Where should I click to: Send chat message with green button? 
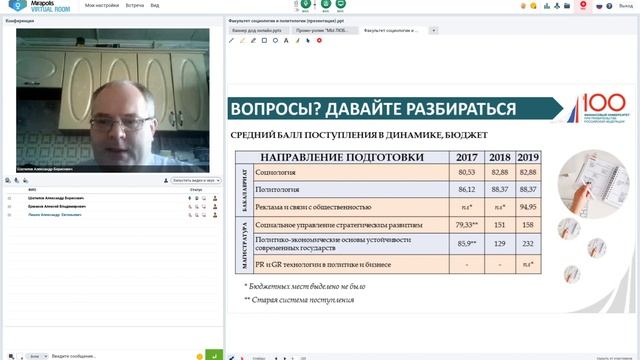(x=214, y=355)
